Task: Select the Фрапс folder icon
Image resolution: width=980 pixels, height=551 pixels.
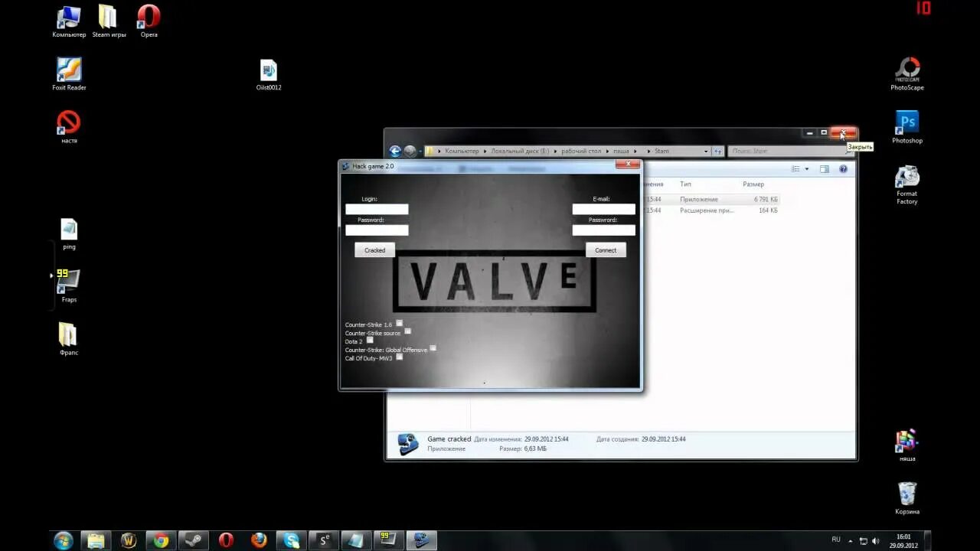Action: click(x=68, y=339)
